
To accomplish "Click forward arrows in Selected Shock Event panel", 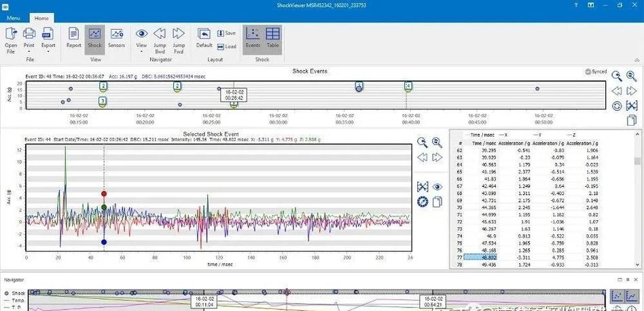I will [437, 157].
